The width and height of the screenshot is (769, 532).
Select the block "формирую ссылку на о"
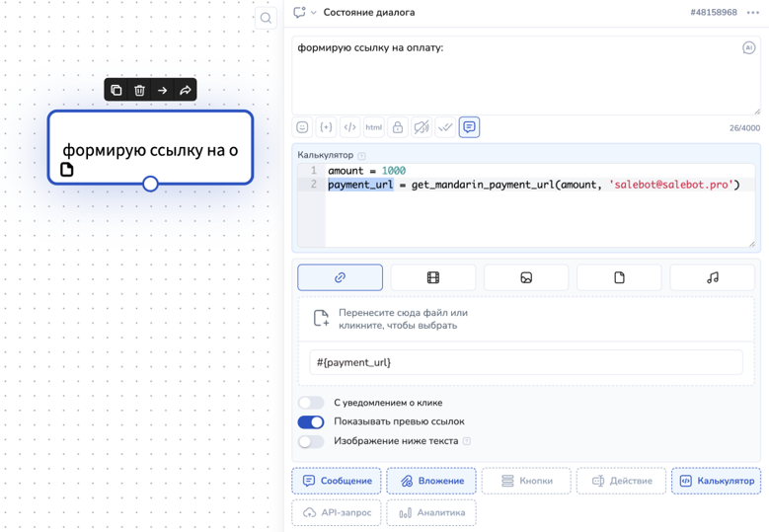point(151,148)
